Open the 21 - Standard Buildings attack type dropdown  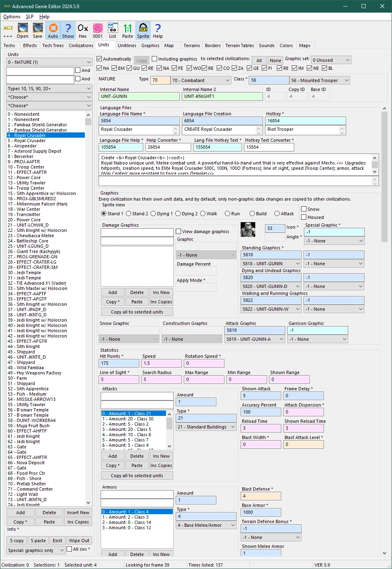coord(206,427)
